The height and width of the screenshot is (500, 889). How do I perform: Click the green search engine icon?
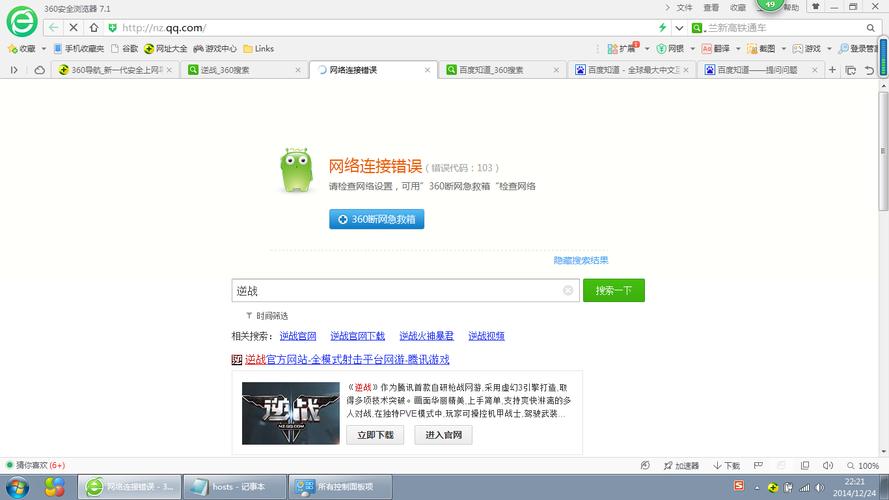click(697, 28)
